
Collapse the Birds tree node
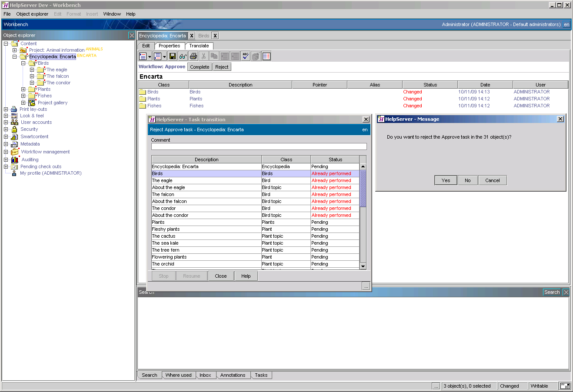click(x=23, y=63)
